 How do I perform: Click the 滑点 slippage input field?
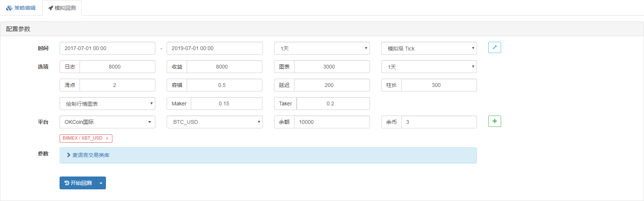click(117, 85)
